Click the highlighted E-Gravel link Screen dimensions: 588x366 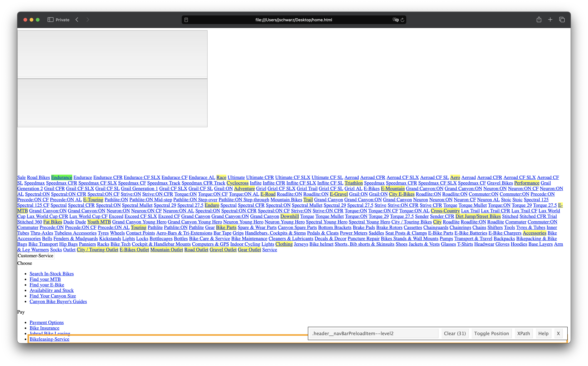coord(339,194)
